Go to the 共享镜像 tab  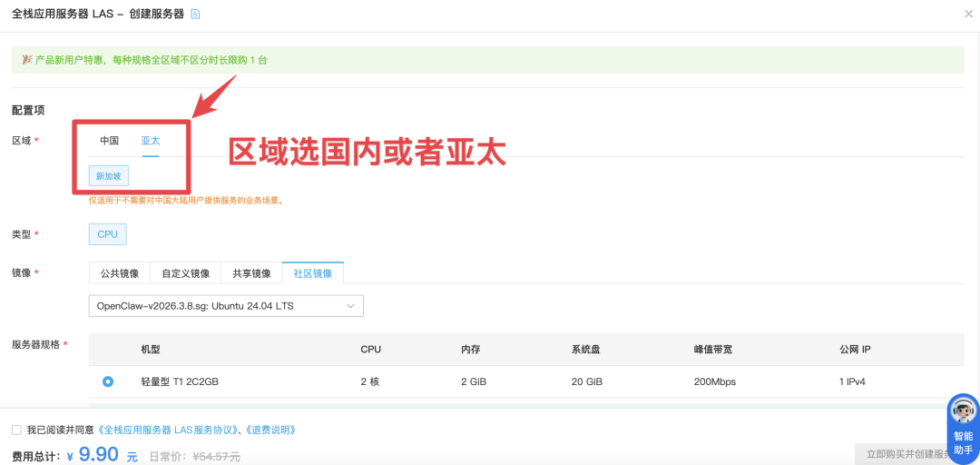(251, 273)
